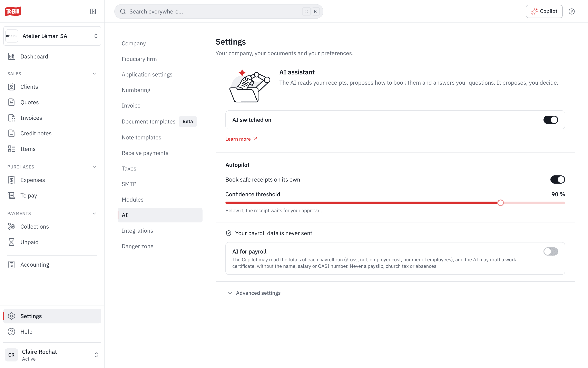This screenshot has height=368, width=588.
Task: Click the Settings gear icon in the sidebar
Action: 11,316
